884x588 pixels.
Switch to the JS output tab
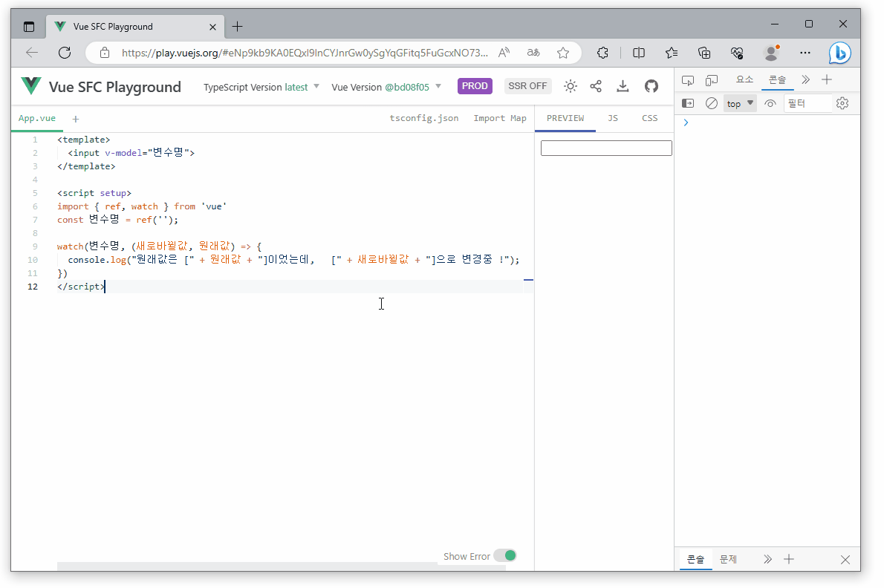click(x=613, y=118)
